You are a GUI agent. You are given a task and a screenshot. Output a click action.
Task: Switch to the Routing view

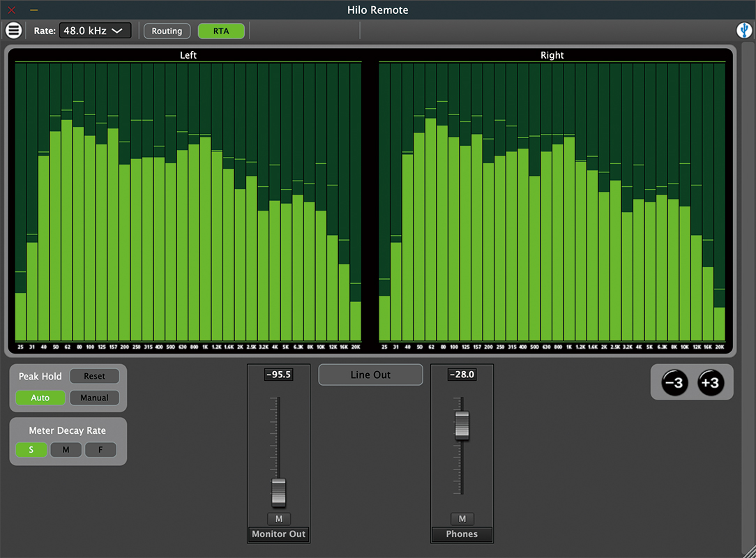(167, 31)
